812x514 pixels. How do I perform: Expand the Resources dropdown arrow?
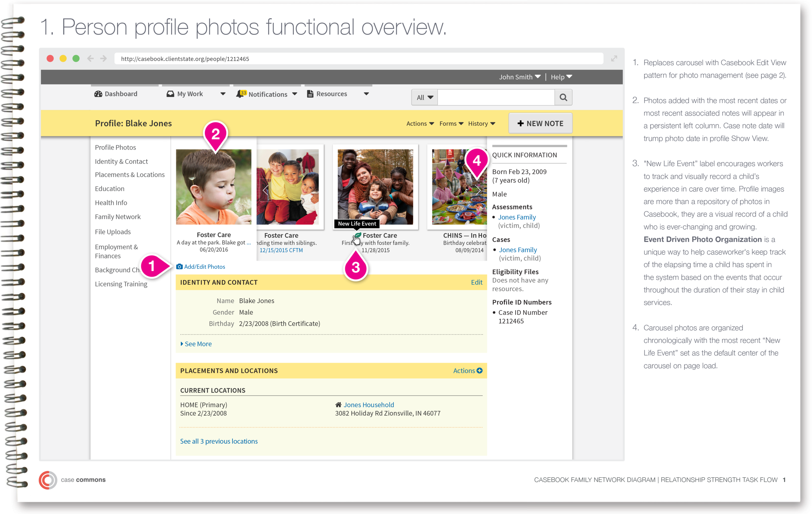click(366, 94)
